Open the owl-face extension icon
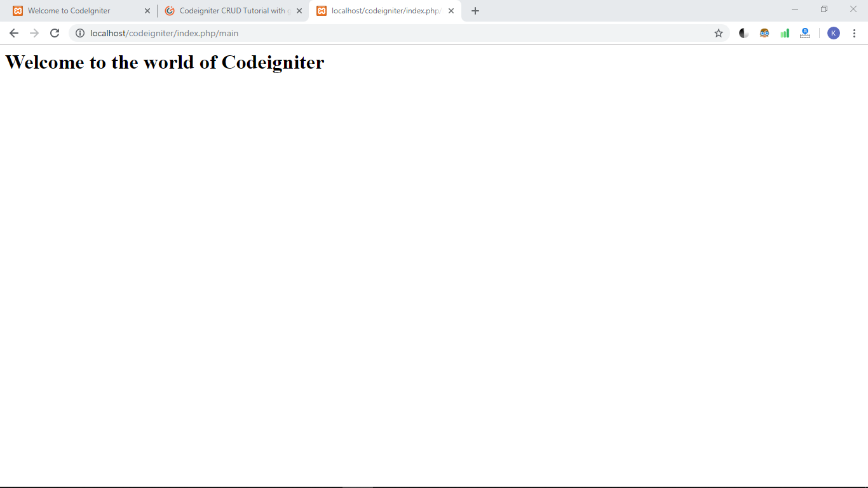Viewport: 868px width, 488px height. pyautogui.click(x=764, y=33)
